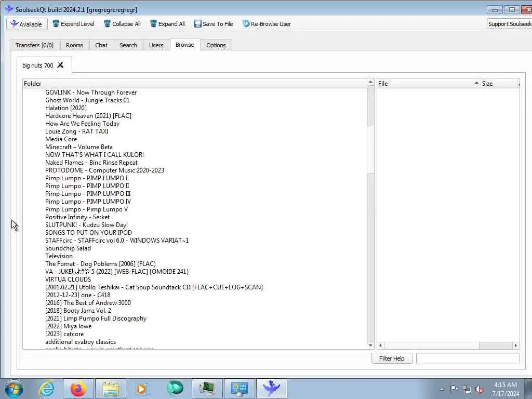
Task: Close the big nuts 700 browse tab
Action: point(60,65)
